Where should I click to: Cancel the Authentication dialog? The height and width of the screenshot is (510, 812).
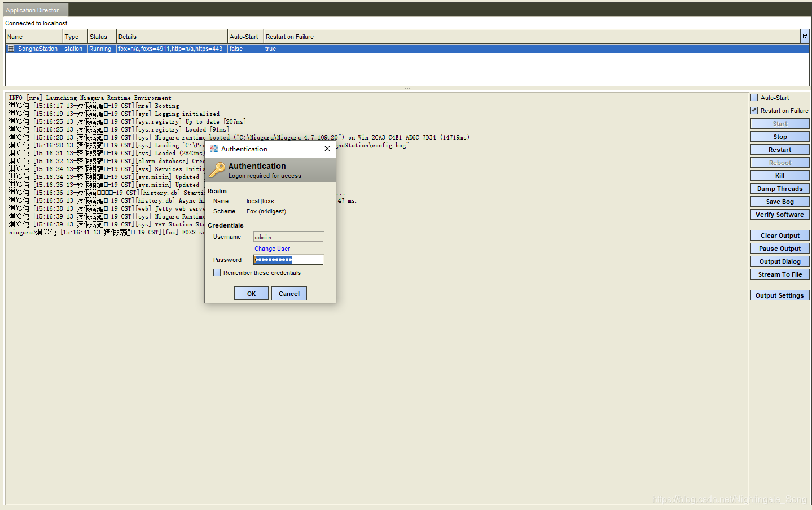[x=289, y=294]
